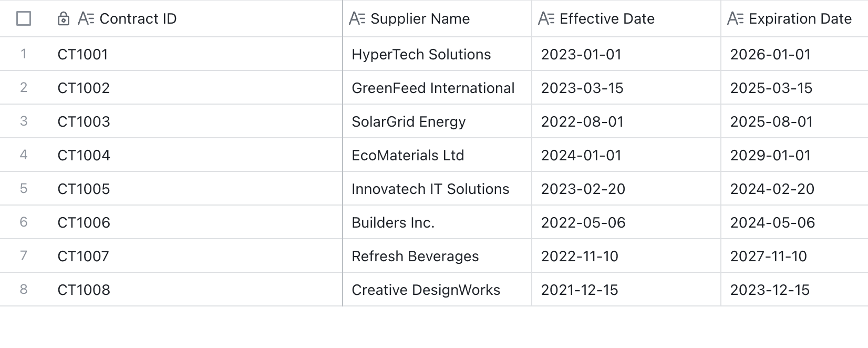868x348 pixels.
Task: Click the text-type icon beside Effective Date
Action: click(546, 19)
